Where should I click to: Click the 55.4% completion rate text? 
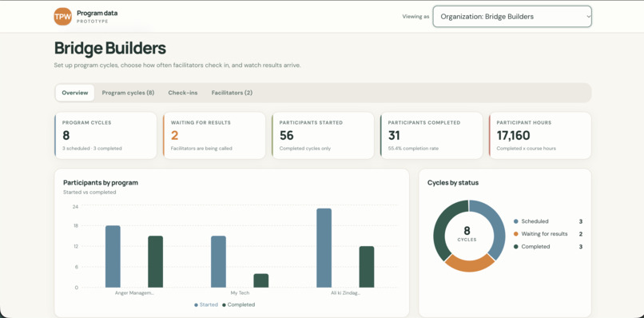pyautogui.click(x=413, y=149)
